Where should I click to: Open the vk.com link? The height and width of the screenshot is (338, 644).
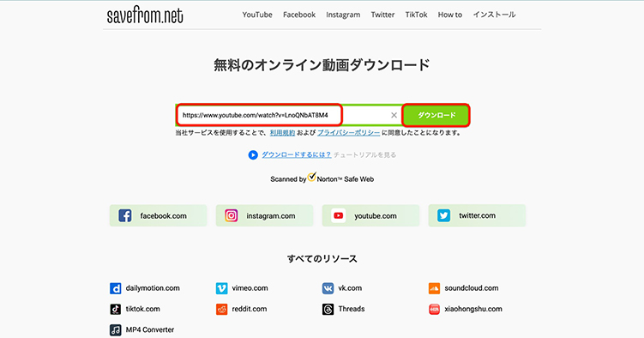click(x=350, y=288)
